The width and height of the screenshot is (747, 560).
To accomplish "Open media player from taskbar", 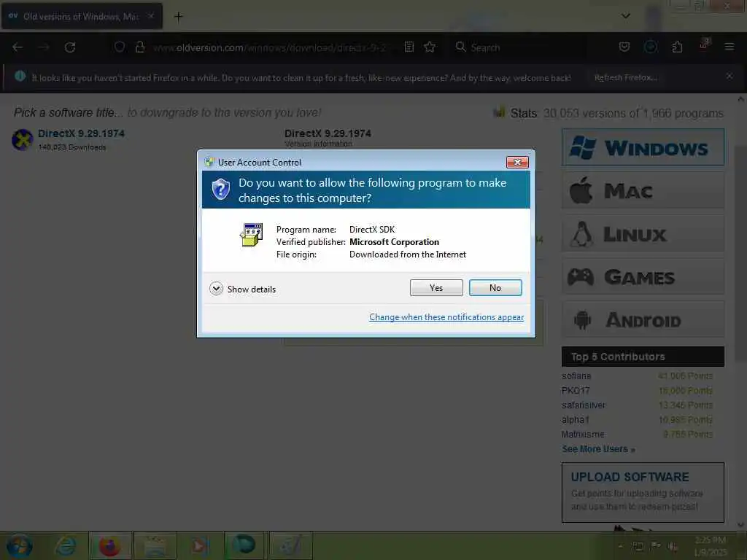I will [x=200, y=545].
